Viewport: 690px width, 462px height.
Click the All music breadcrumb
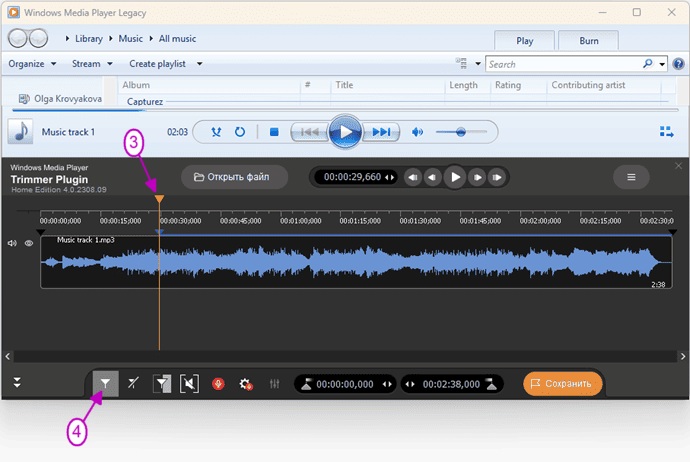tap(177, 39)
